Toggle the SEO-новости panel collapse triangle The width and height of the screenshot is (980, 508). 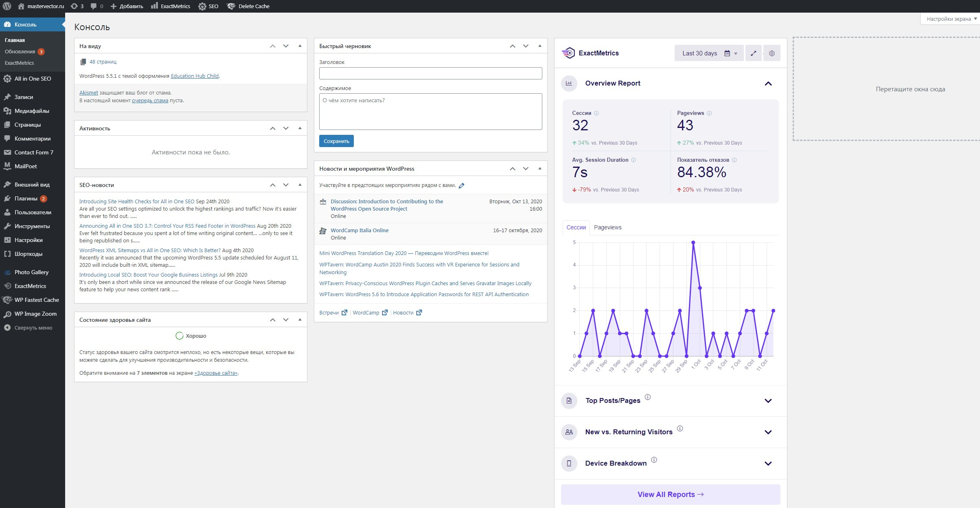[x=300, y=185]
